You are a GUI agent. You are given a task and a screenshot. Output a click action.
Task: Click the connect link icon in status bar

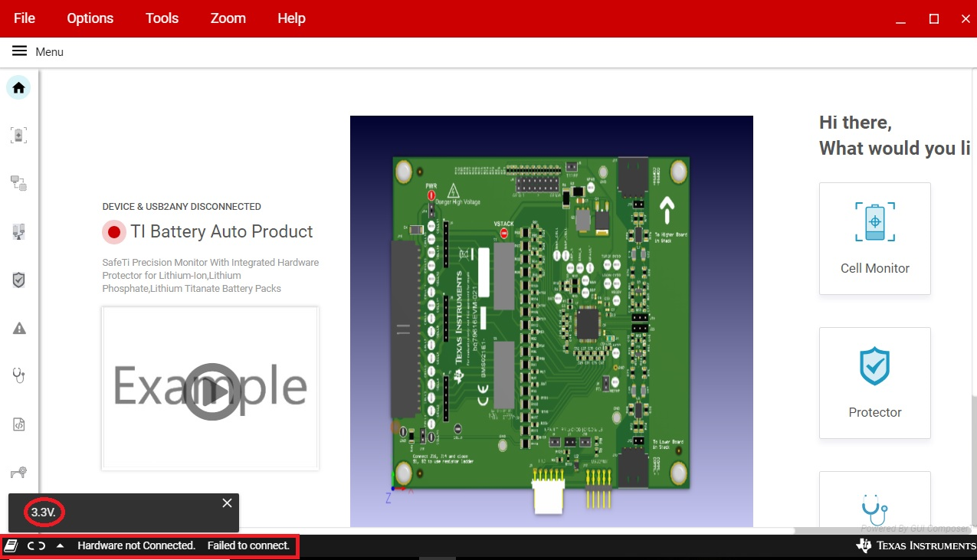point(36,546)
